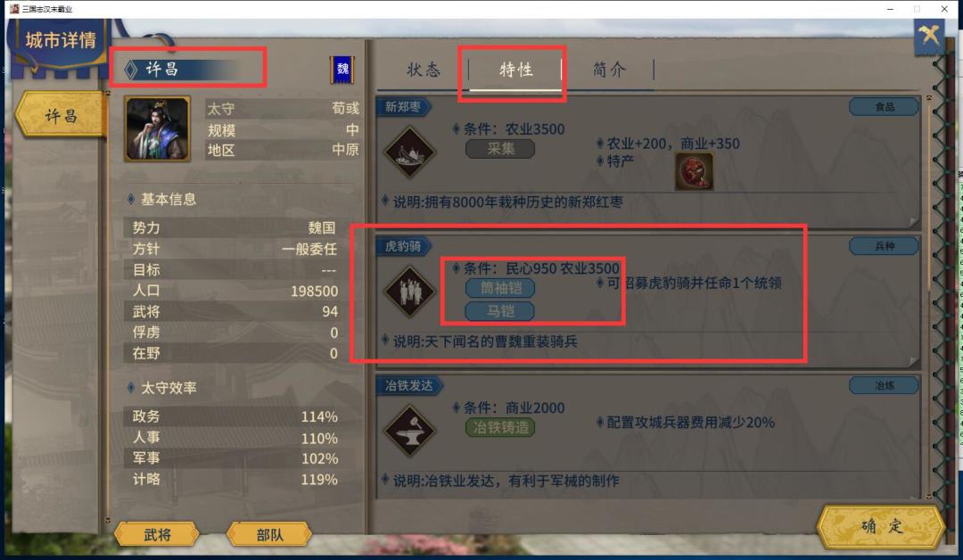Viewport: 963px width, 560px height.
Task: Click the 马铠 button
Action: click(500, 311)
